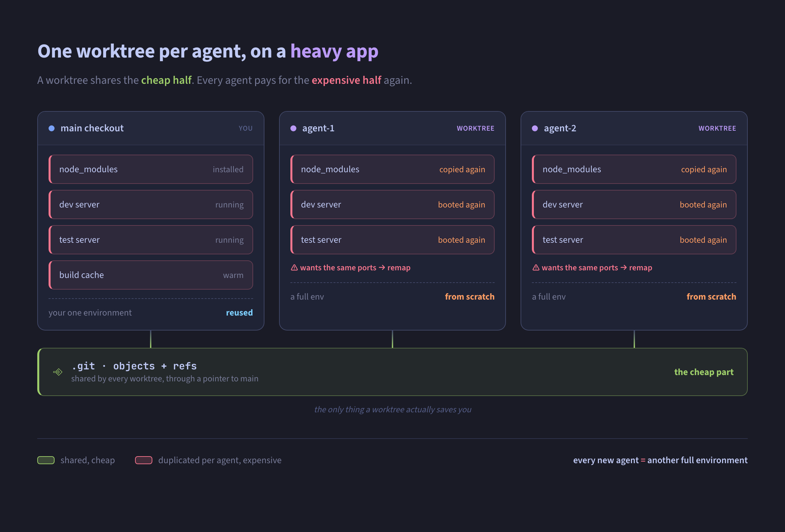Select dev server row in agent-2

tap(634, 204)
